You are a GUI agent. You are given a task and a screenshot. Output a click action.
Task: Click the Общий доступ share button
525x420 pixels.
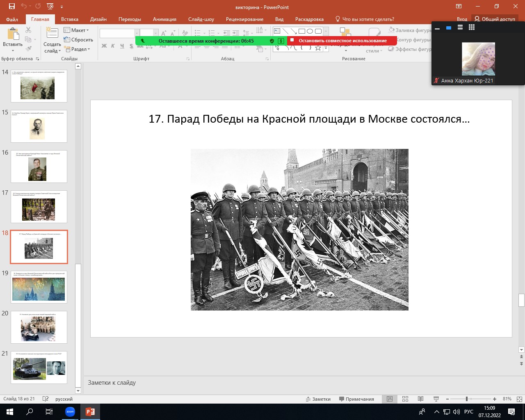click(x=495, y=19)
